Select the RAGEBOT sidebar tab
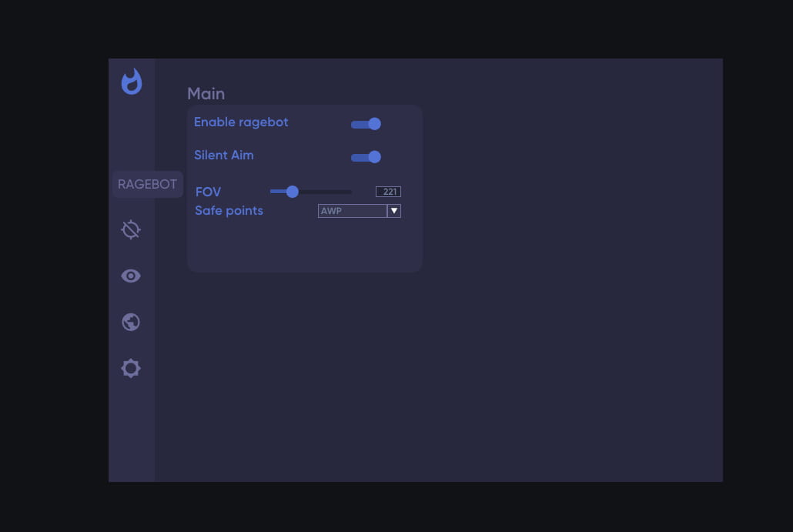Image resolution: width=793 pixels, height=532 pixels. [147, 185]
